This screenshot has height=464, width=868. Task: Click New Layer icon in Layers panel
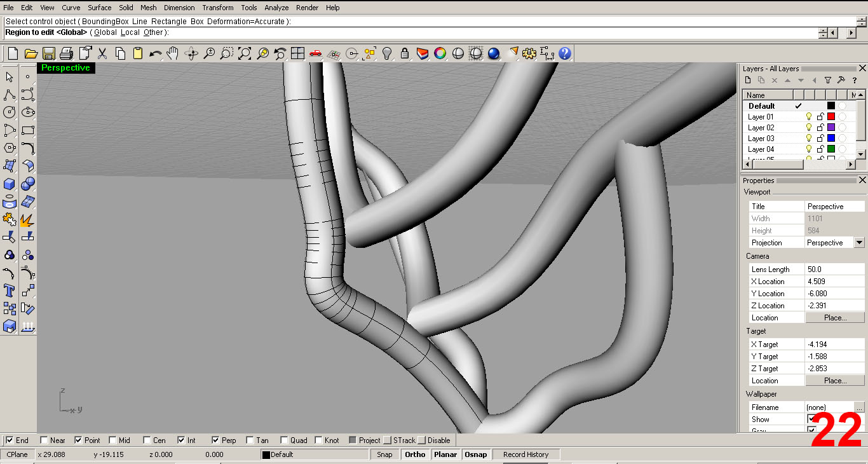(748, 80)
